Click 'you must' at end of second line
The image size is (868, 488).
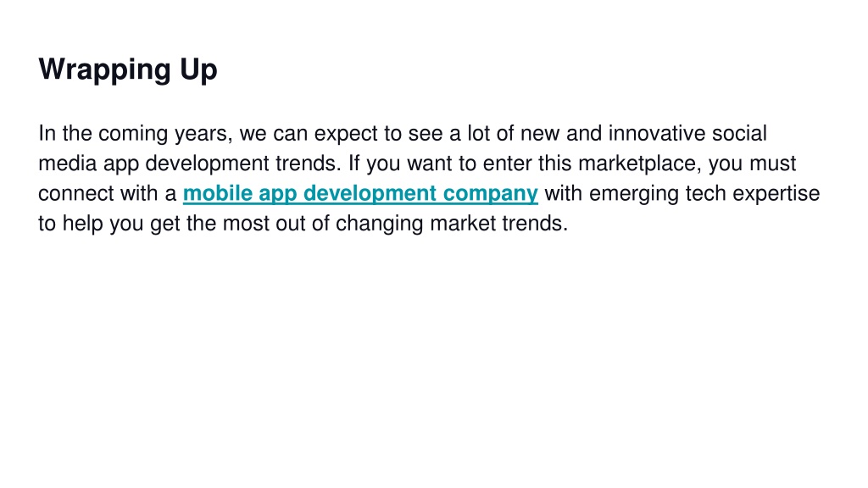[x=753, y=164]
